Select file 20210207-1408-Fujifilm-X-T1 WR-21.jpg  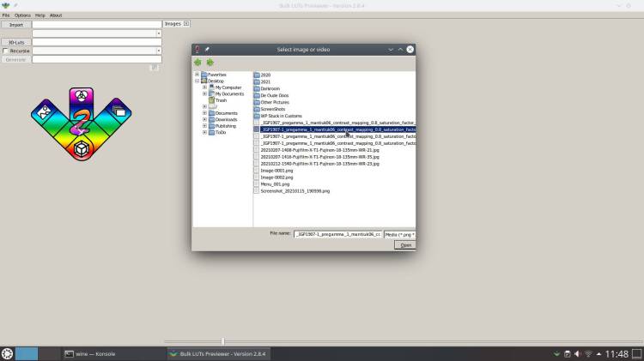(x=320, y=150)
